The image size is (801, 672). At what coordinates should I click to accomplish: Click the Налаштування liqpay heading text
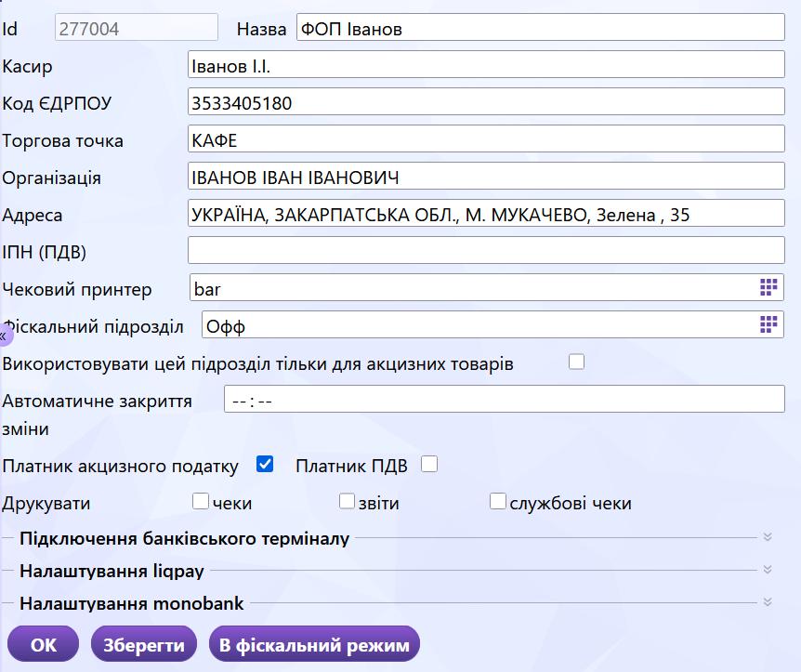point(112,571)
